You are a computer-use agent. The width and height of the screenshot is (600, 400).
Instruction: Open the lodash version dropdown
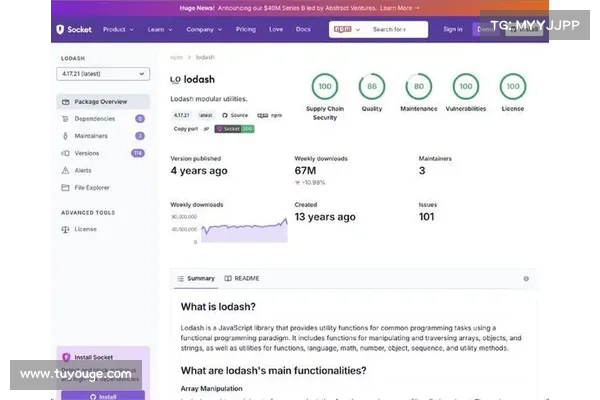[x=103, y=74]
